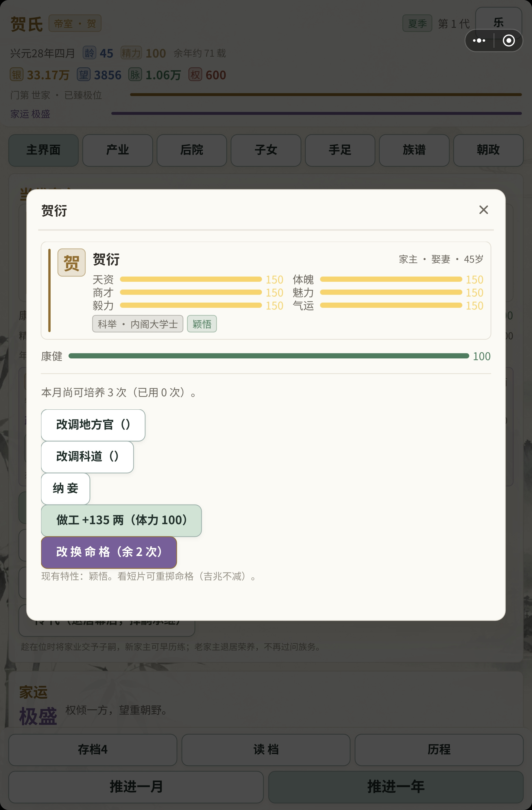
Task: Click 改调科道 reassignment button
Action: click(87, 457)
